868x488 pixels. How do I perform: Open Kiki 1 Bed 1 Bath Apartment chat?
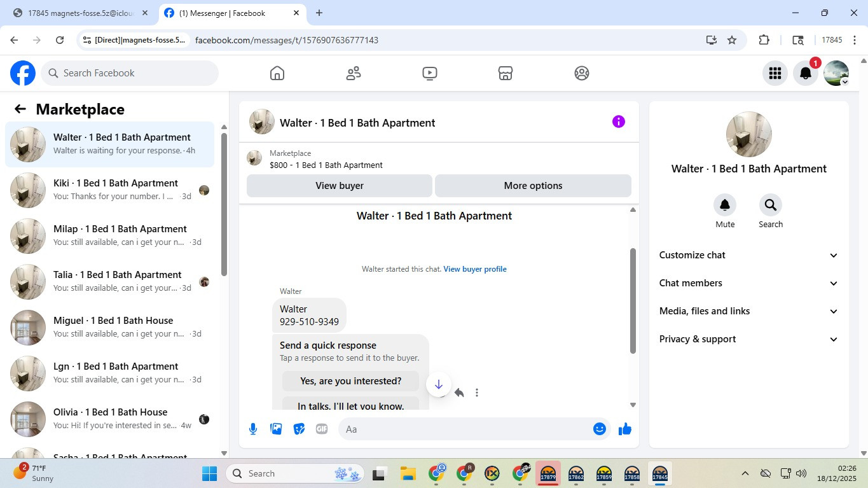(110, 190)
